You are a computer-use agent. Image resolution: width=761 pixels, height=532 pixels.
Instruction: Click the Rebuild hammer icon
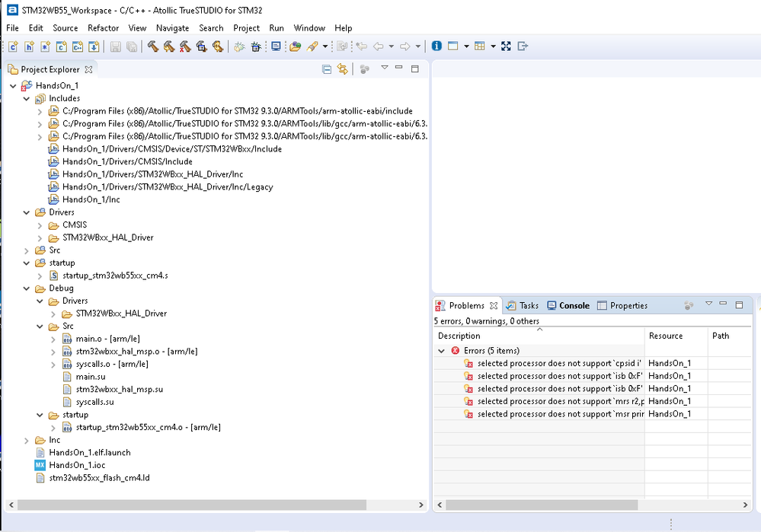coord(169,46)
